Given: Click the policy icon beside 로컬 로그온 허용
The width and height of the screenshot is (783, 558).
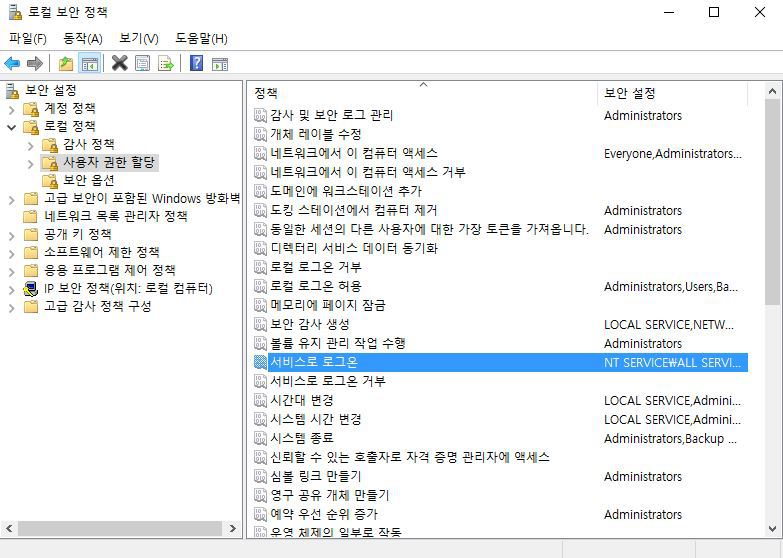Looking at the screenshot, I should tap(260, 286).
